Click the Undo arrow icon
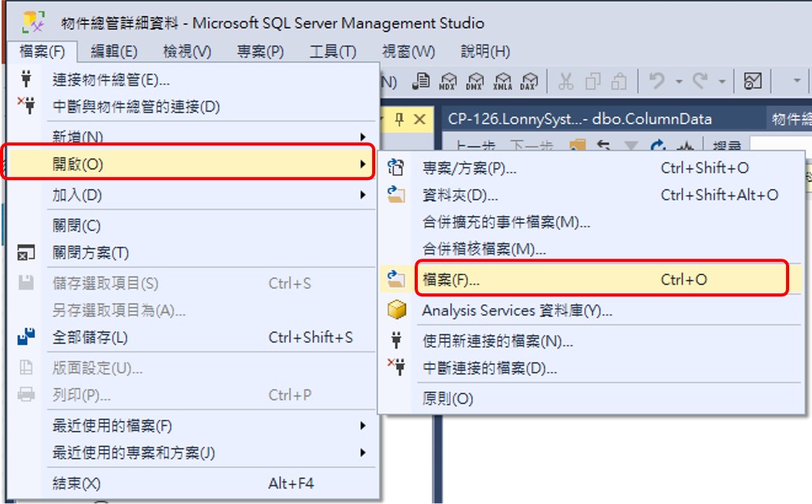Viewport: 812px width, 504px height. [657, 81]
